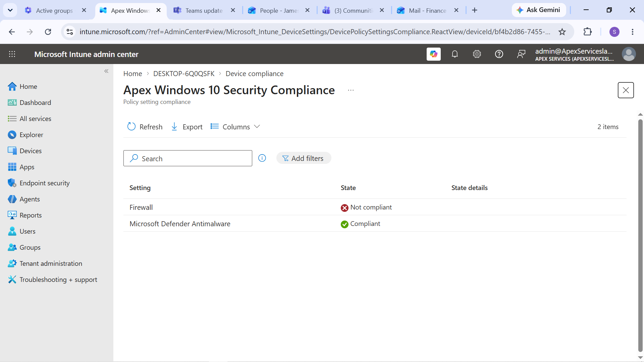
Task: Export the compliance settings
Action: 187,127
